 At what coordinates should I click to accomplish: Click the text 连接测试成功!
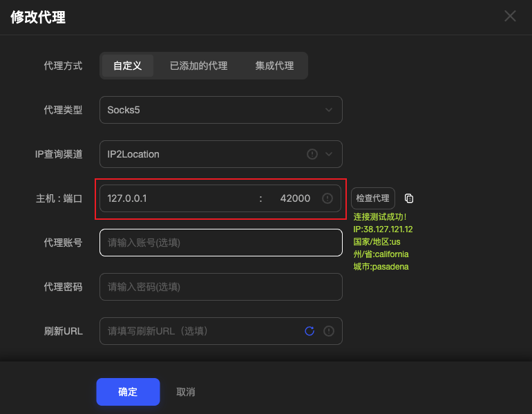click(x=380, y=217)
